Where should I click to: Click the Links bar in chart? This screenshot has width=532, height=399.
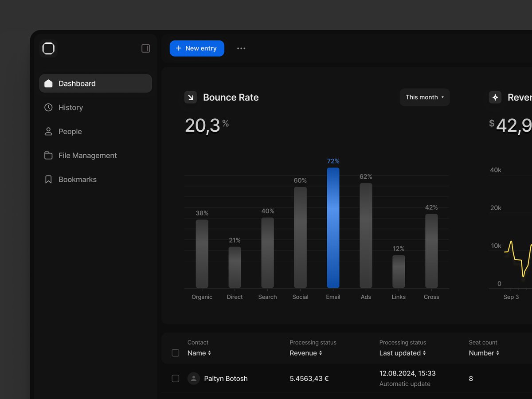pyautogui.click(x=399, y=271)
